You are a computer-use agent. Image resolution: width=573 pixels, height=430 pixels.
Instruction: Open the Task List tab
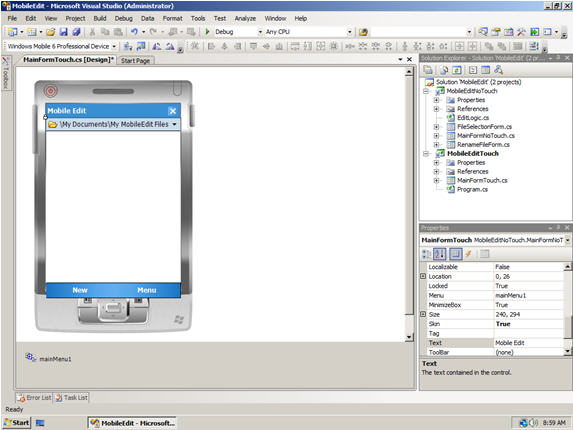point(72,397)
